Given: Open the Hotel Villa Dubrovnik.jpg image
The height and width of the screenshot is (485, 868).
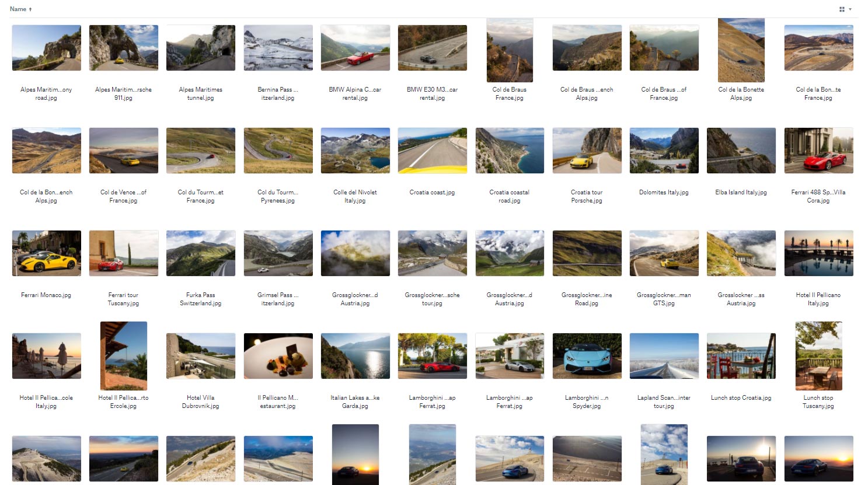Looking at the screenshot, I should point(201,356).
